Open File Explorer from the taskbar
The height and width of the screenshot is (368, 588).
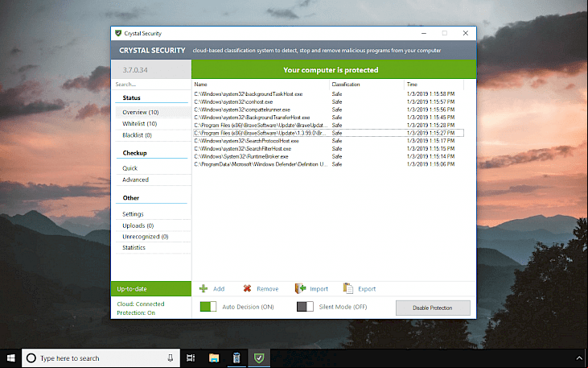tap(214, 358)
